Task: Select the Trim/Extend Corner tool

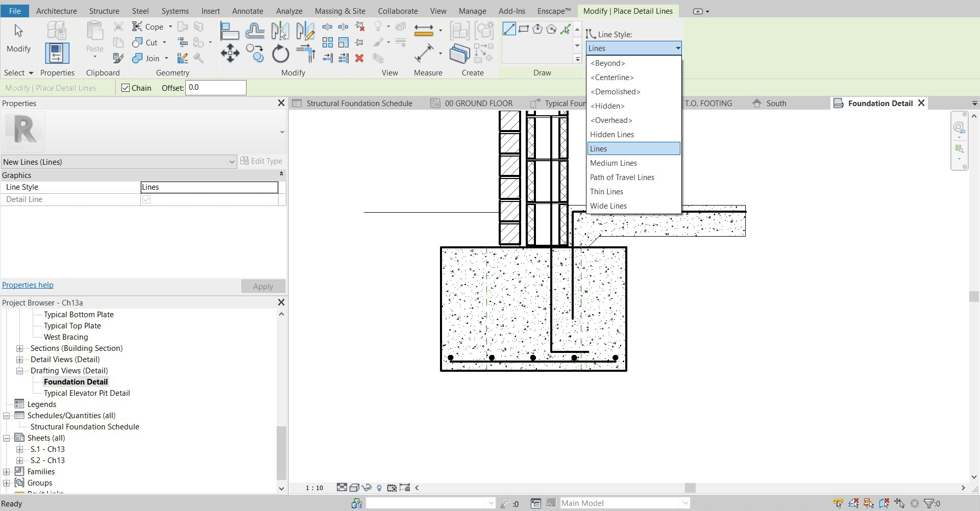Action: [x=305, y=53]
